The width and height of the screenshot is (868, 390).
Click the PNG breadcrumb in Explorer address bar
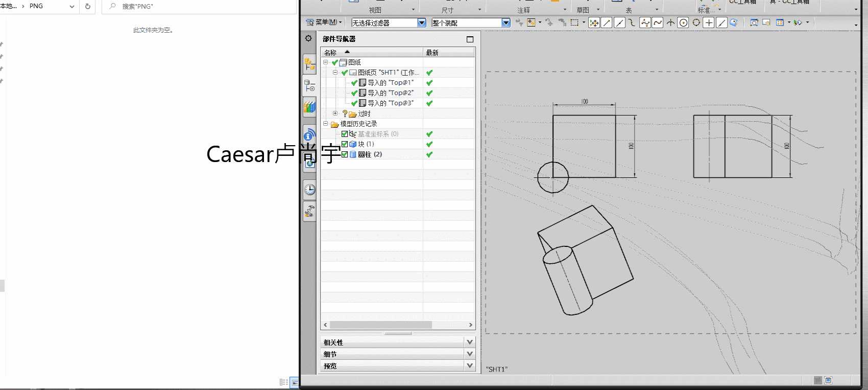[x=36, y=6]
